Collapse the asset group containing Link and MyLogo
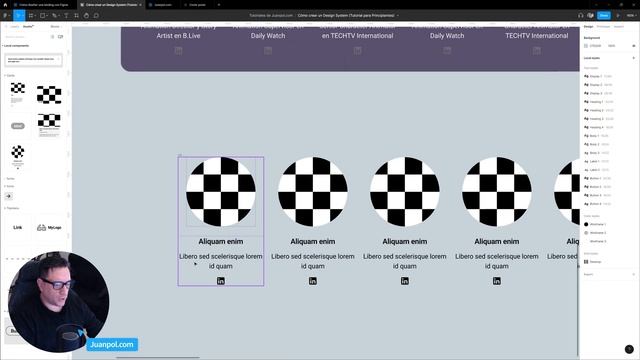640x360 pixels. 12,208
